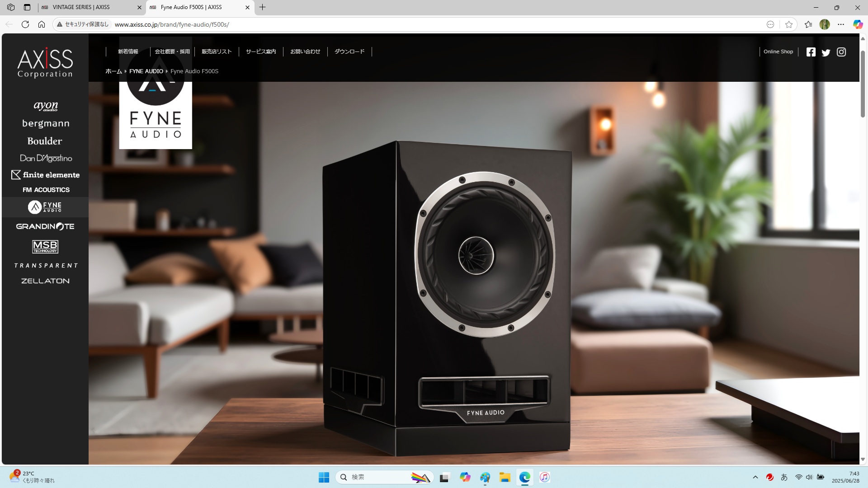Open the iTunes music app on taskbar
Viewport: 868px width, 488px height.
click(544, 477)
